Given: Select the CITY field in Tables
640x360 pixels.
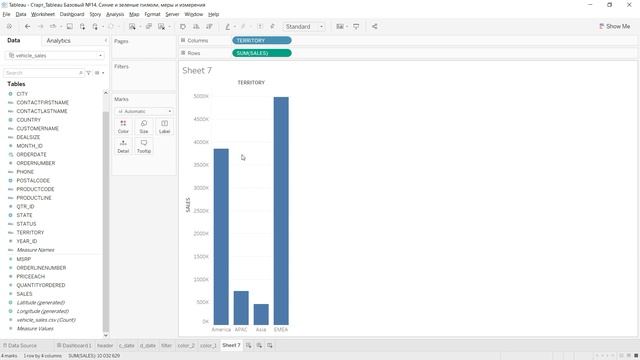Looking at the screenshot, I should pos(22,94).
